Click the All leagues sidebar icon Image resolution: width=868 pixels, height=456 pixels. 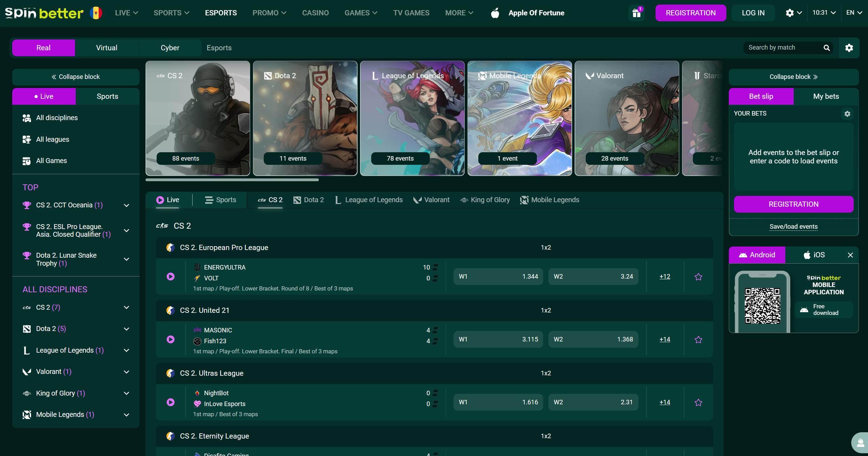point(27,139)
